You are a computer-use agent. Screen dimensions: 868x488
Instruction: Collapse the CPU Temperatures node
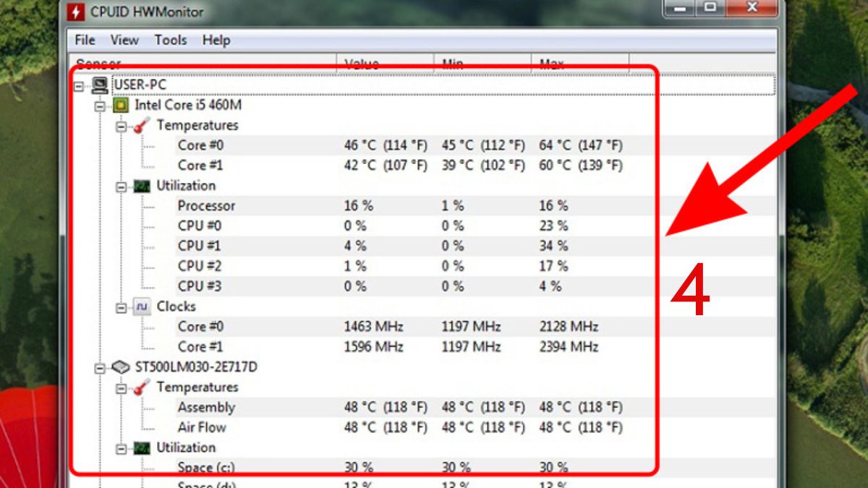pyautogui.click(x=121, y=127)
